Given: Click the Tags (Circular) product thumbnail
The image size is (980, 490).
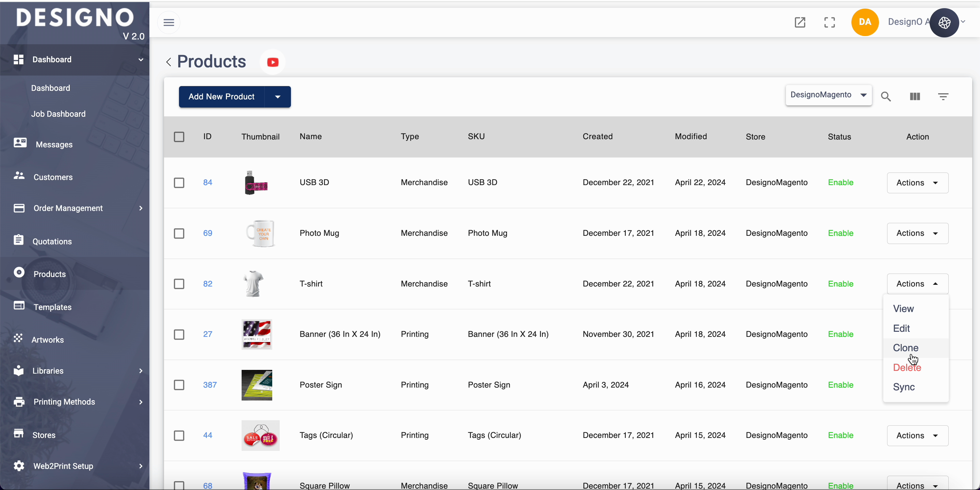Looking at the screenshot, I should 260,435.
